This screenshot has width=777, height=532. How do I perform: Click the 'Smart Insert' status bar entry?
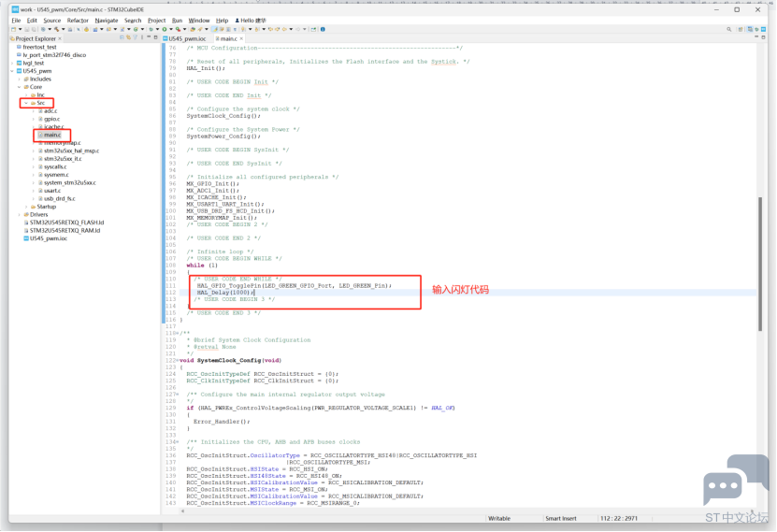[x=561, y=518]
